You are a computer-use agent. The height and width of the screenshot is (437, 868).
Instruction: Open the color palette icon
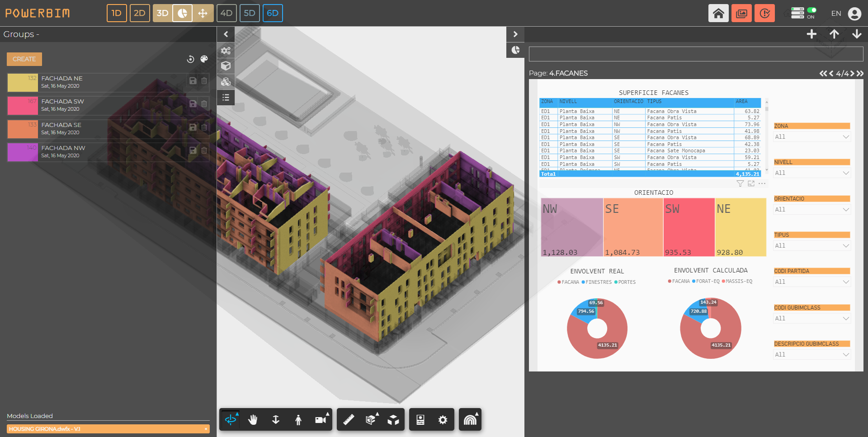(204, 59)
